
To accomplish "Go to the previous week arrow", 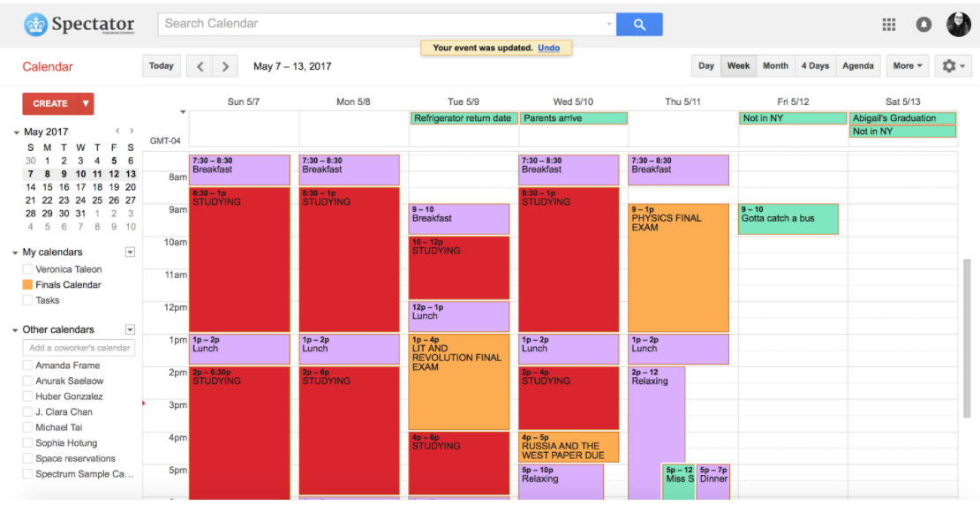I will click(x=200, y=66).
